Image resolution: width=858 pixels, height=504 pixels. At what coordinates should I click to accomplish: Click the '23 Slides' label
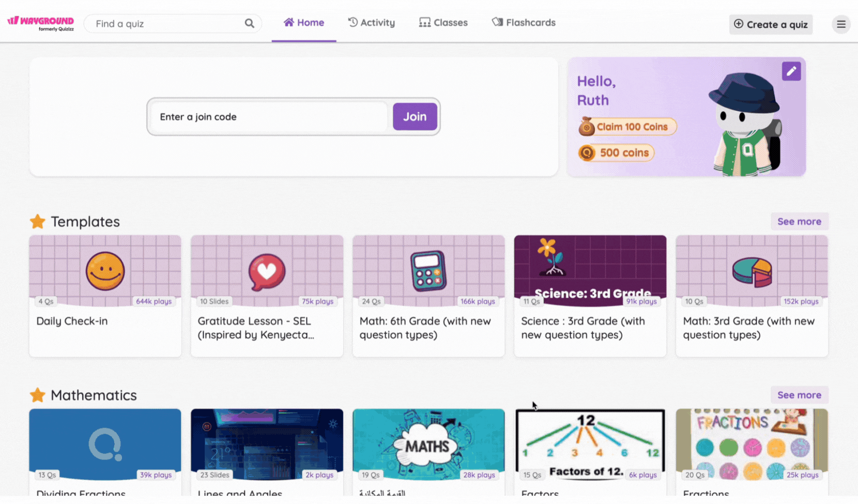pos(214,475)
